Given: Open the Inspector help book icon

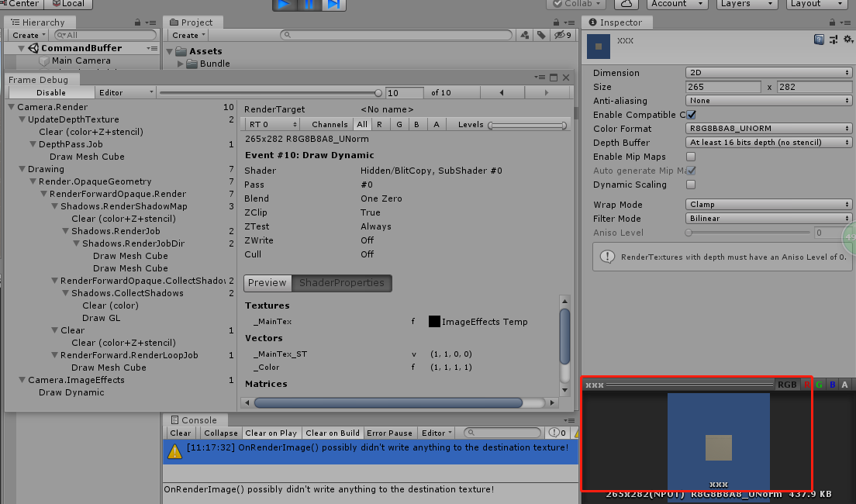Looking at the screenshot, I should (x=820, y=39).
